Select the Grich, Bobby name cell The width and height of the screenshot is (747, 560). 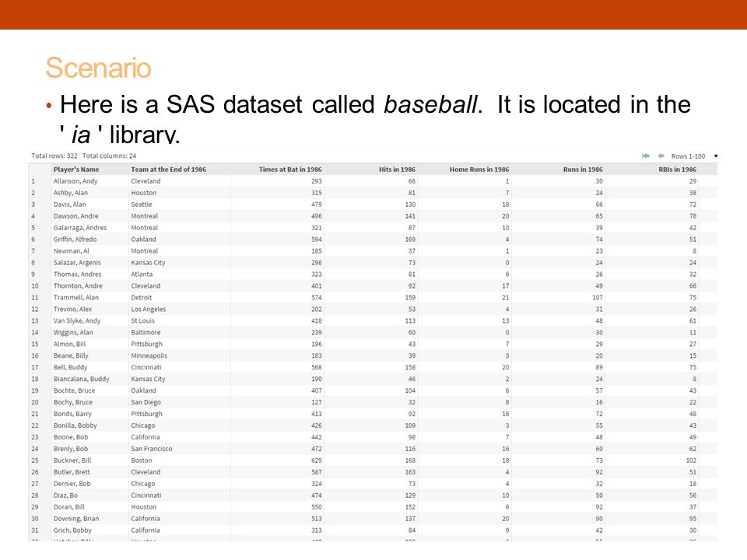[x=72, y=530]
